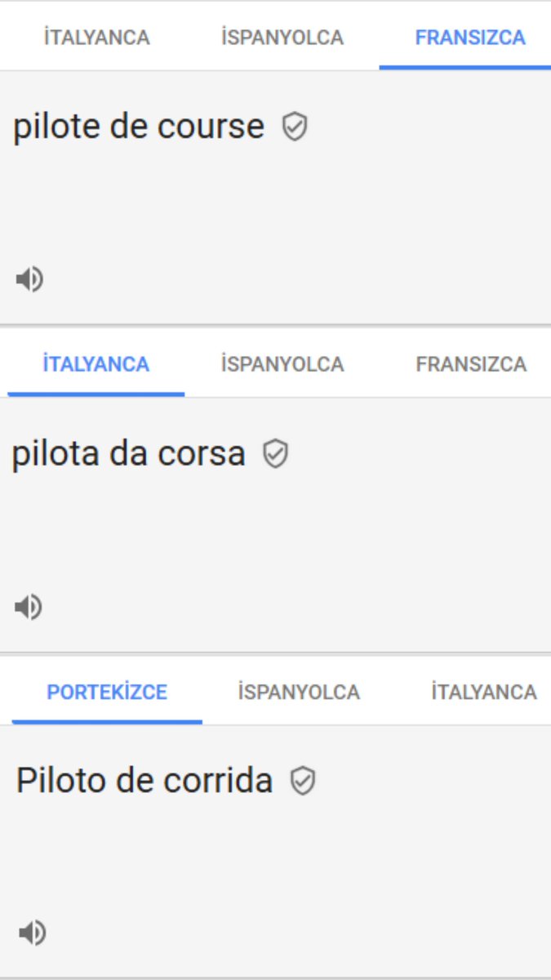This screenshot has height=980, width=551.
Task: Click verified shield beside 'Piloto de corrida'
Action: point(303,781)
